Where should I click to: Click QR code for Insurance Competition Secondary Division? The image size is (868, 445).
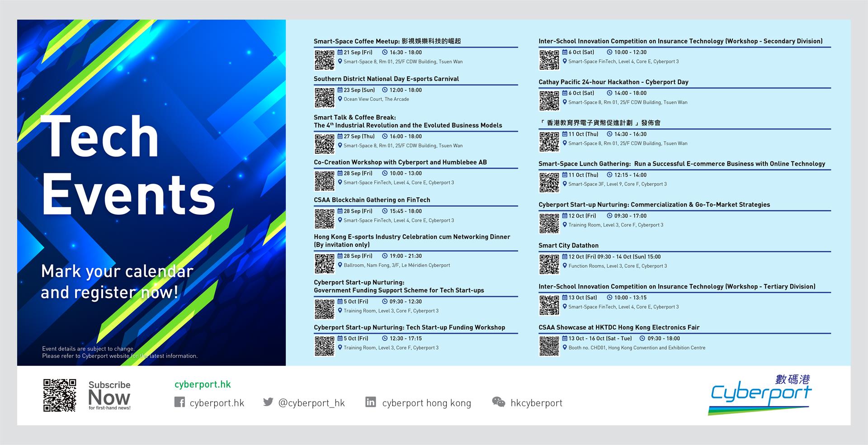pos(549,60)
